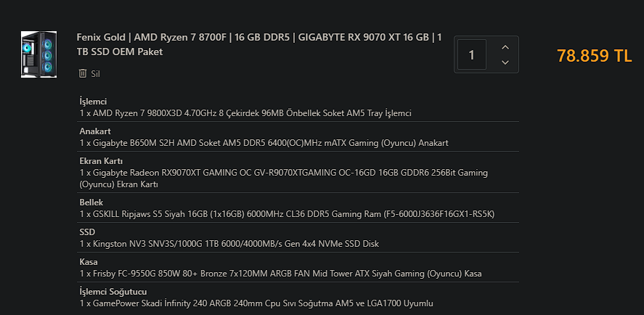Select the Kasa section heading

pyautogui.click(x=89, y=262)
